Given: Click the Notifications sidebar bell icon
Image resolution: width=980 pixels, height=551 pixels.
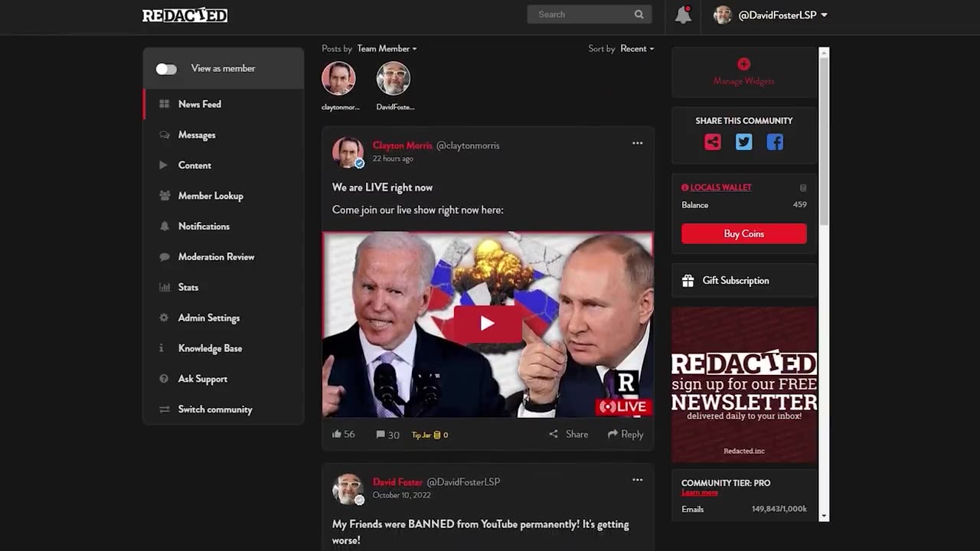Looking at the screenshot, I should tap(164, 227).
